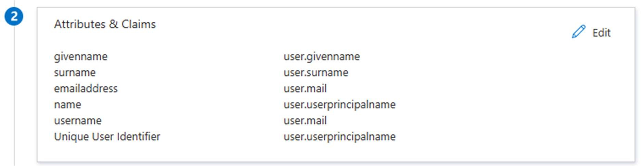
Task: Select the givenname claim name
Action: coord(81,56)
